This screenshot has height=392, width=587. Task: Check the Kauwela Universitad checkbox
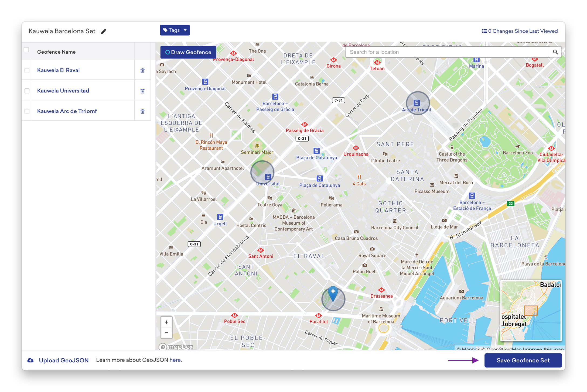[x=27, y=91]
